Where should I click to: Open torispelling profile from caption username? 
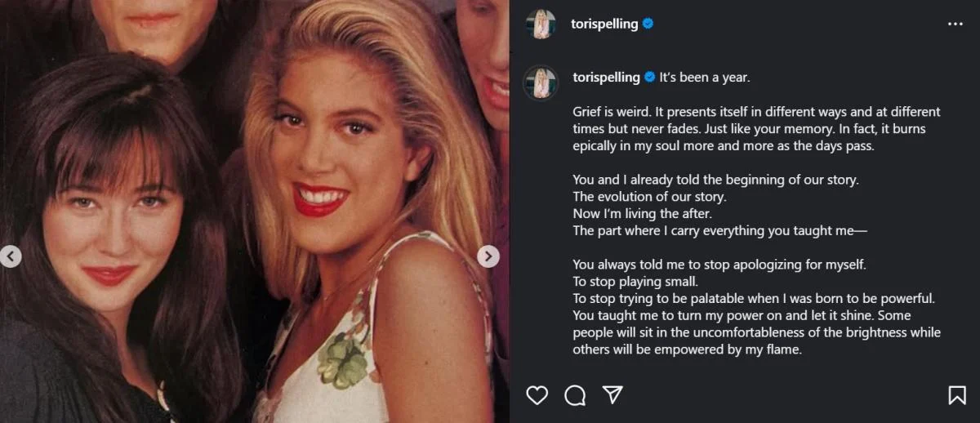tap(607, 78)
